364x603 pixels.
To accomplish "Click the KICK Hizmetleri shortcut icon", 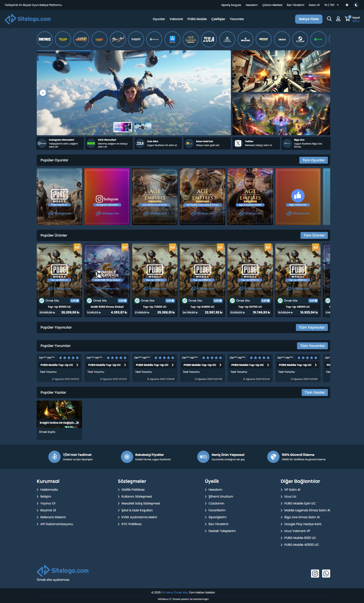I will (x=91, y=143).
